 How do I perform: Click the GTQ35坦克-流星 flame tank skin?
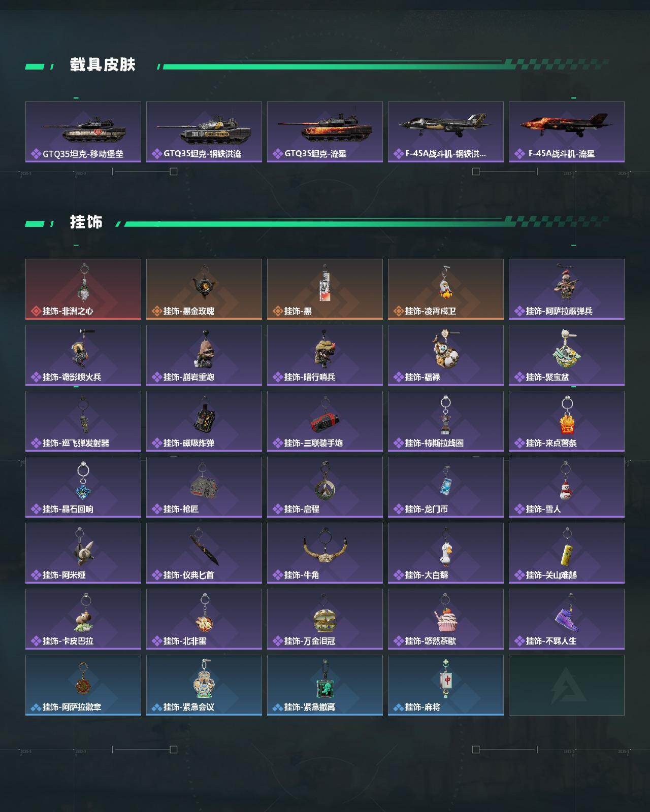[325, 132]
